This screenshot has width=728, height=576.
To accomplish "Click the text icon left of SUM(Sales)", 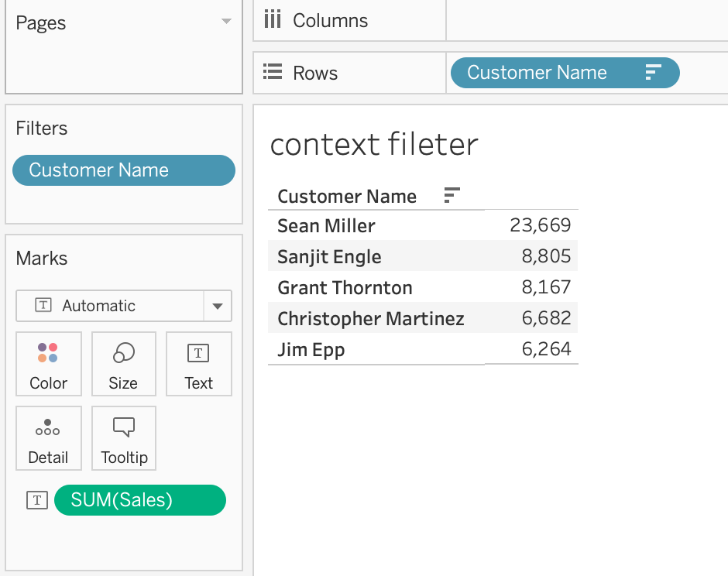I will [x=37, y=500].
